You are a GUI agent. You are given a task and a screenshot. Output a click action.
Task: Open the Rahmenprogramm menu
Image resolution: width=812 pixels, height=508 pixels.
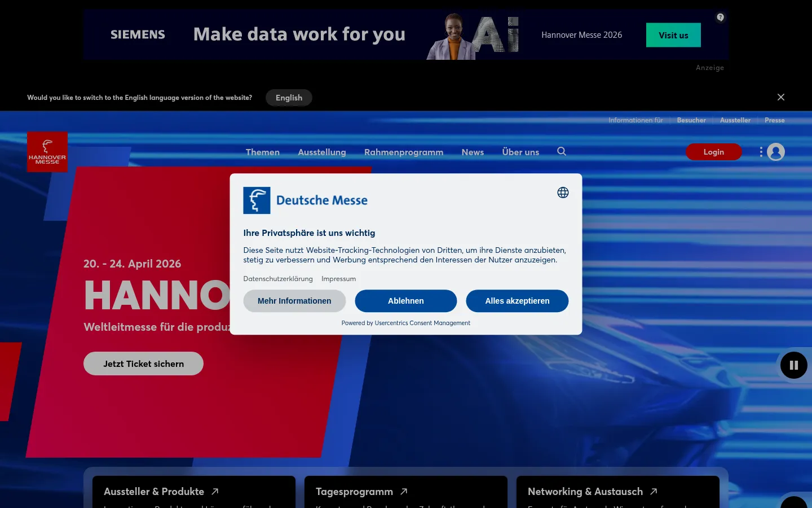404,152
